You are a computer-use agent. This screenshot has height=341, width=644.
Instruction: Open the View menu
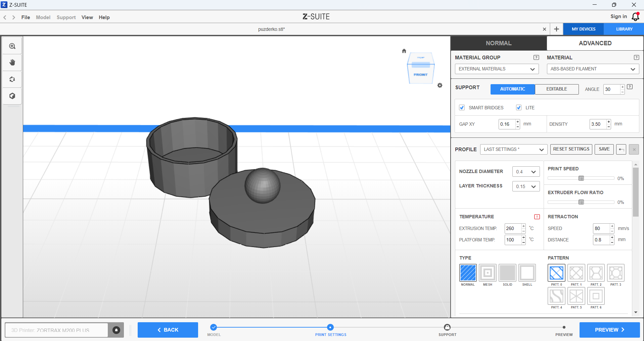[x=87, y=17]
